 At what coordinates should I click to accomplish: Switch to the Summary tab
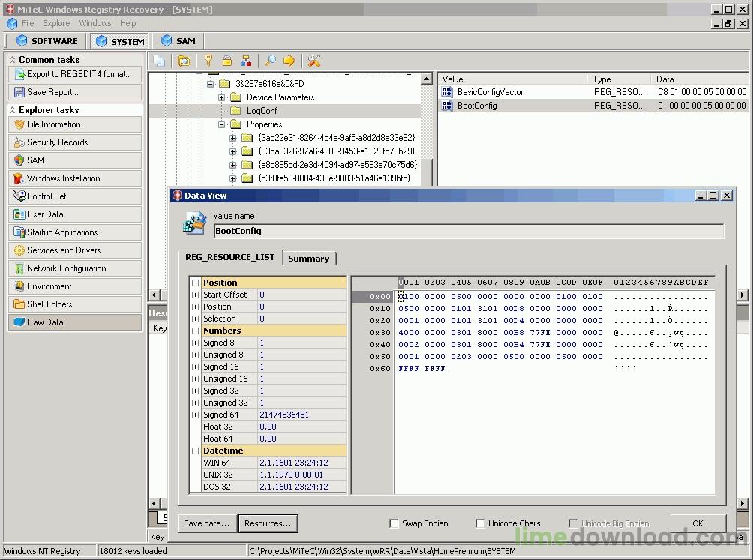click(309, 259)
